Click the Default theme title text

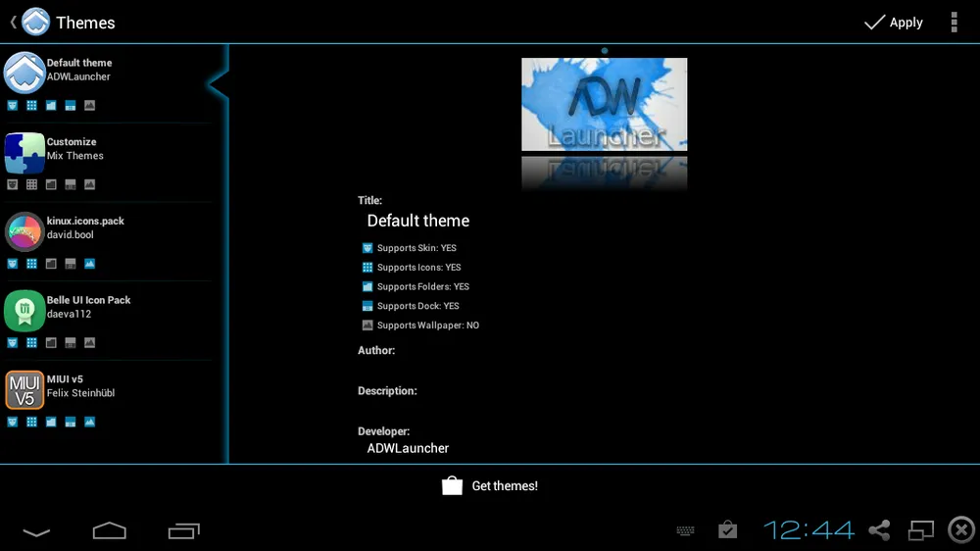click(418, 221)
